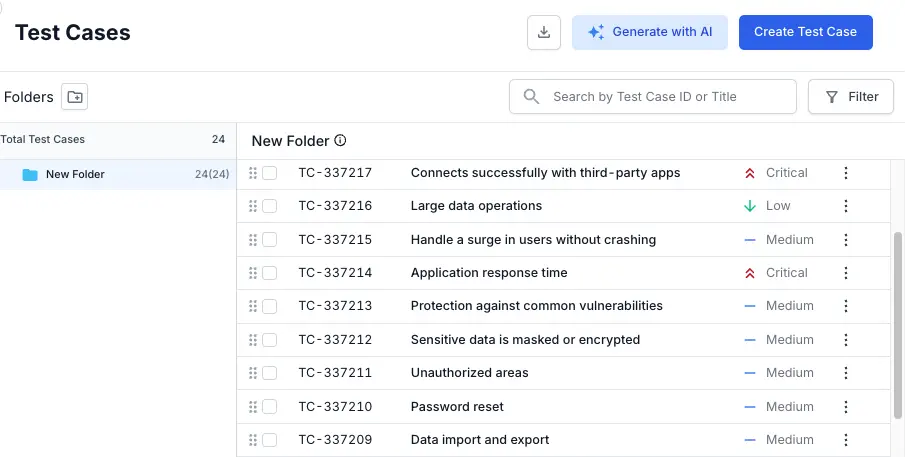
Task: Open more options for Application response time
Action: [846, 273]
